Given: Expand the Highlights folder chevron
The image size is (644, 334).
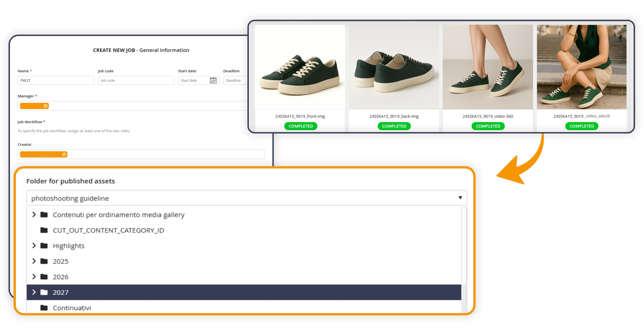Looking at the screenshot, I should coord(34,245).
